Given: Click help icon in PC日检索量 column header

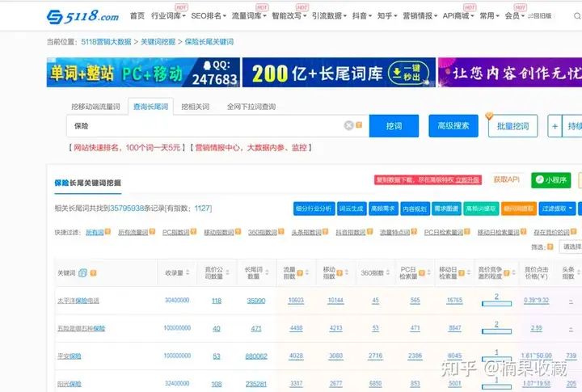Looking at the screenshot, I should pyautogui.click(x=422, y=273).
